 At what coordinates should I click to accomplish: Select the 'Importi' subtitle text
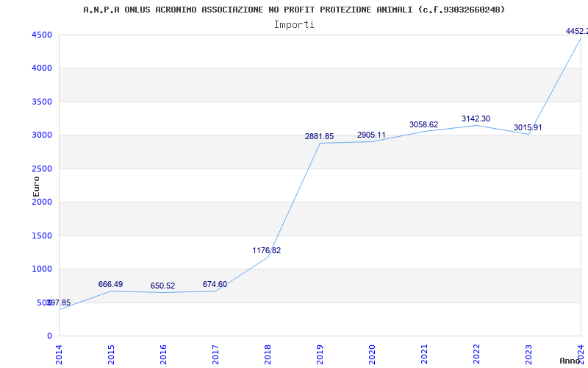(x=294, y=25)
